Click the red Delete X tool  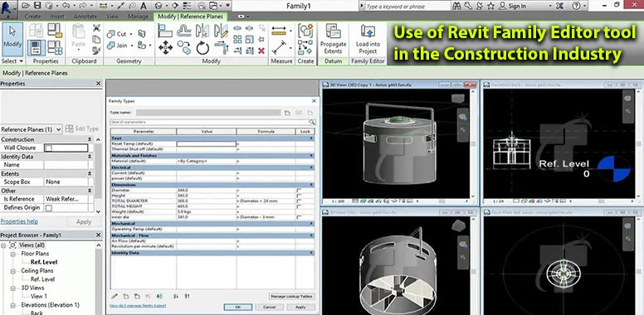(x=261, y=51)
